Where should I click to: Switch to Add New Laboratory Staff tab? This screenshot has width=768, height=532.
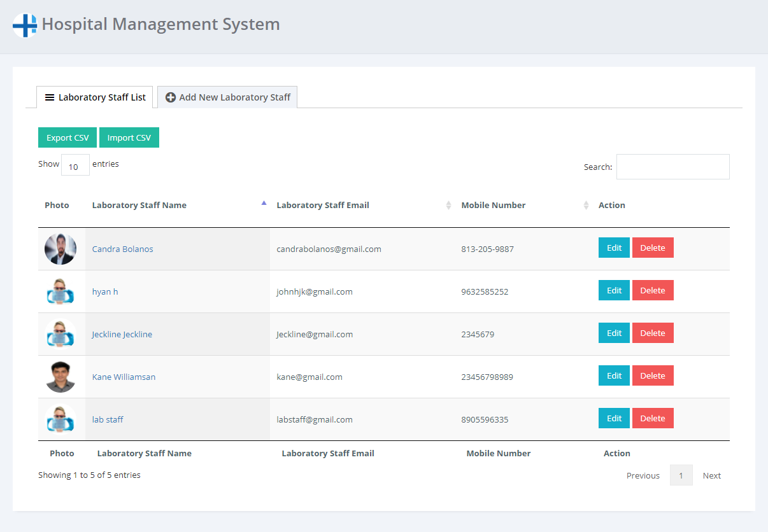227,97
